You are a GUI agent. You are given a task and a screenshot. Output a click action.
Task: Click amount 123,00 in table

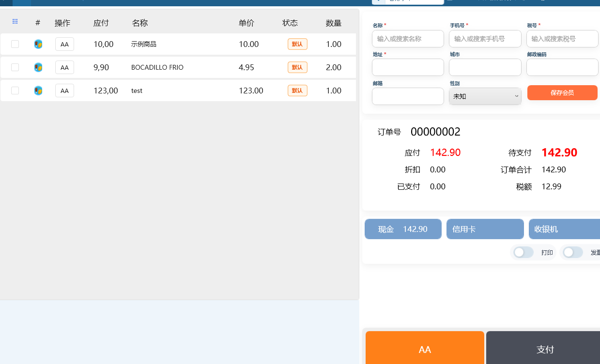coord(106,91)
